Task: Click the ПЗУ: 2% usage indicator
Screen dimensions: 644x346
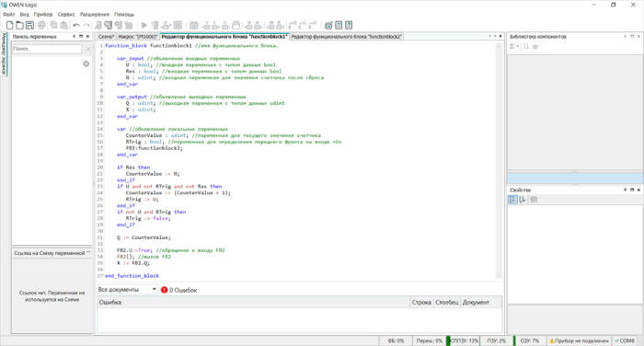Action: pyautogui.click(x=496, y=340)
